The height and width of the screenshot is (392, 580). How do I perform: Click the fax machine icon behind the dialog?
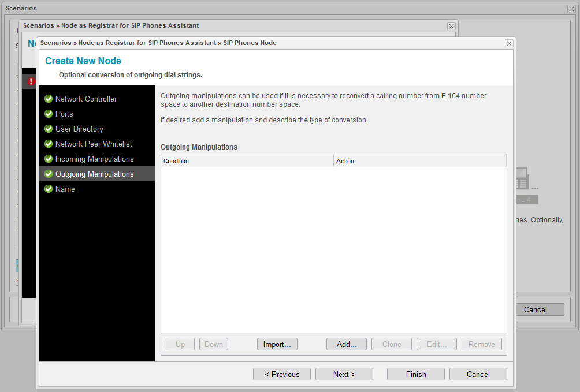(x=522, y=179)
